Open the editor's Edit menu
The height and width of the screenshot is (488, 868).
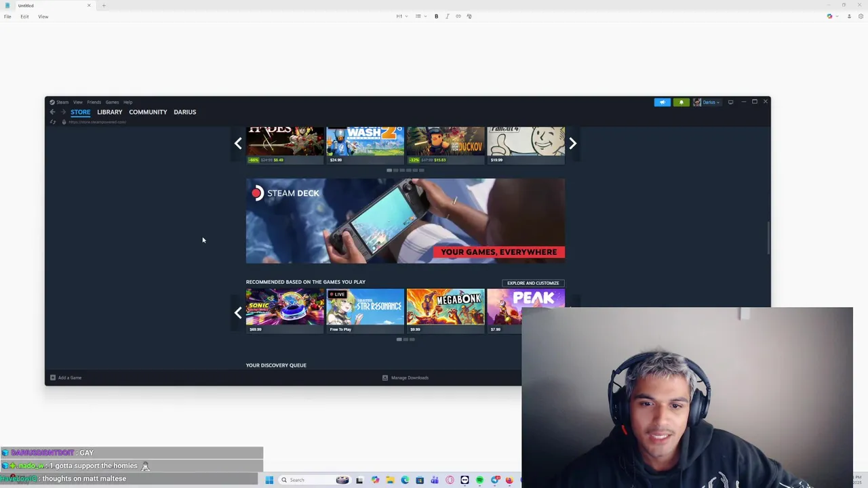[x=24, y=16]
